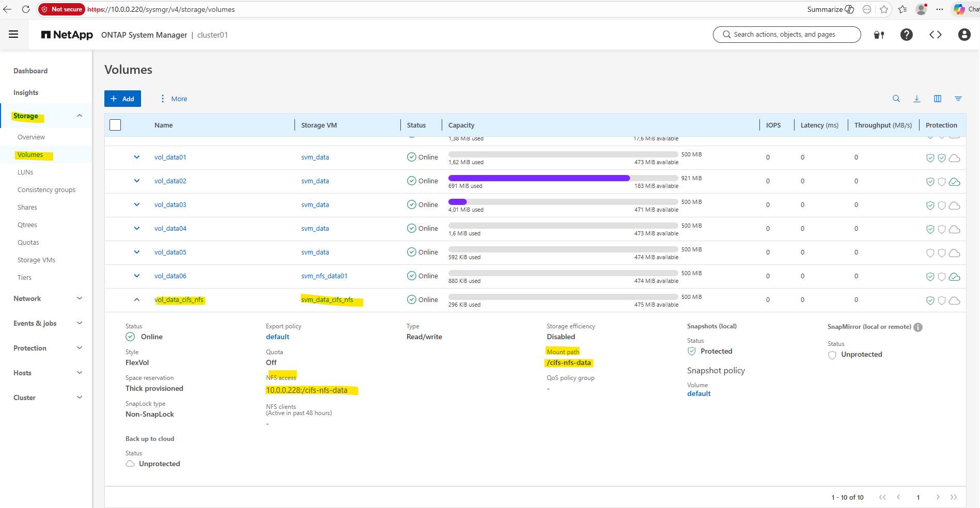
Task: Open the volumes filter icon
Action: click(958, 99)
